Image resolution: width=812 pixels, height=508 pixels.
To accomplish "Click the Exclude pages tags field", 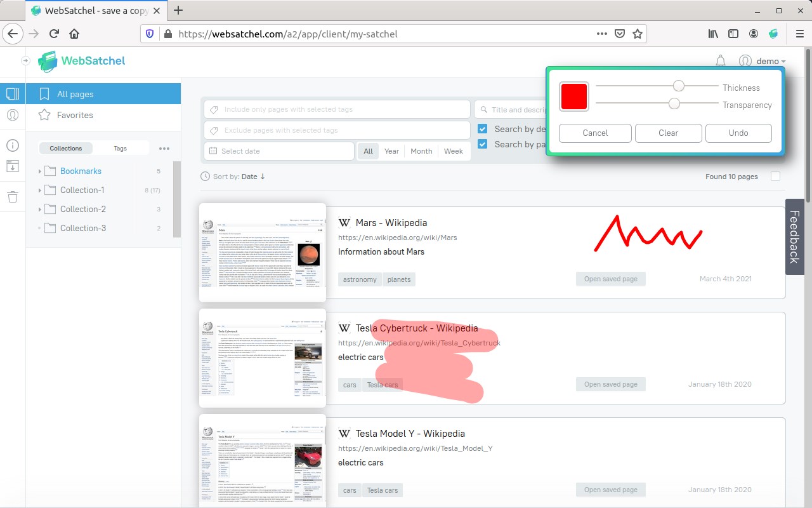I will (x=337, y=130).
